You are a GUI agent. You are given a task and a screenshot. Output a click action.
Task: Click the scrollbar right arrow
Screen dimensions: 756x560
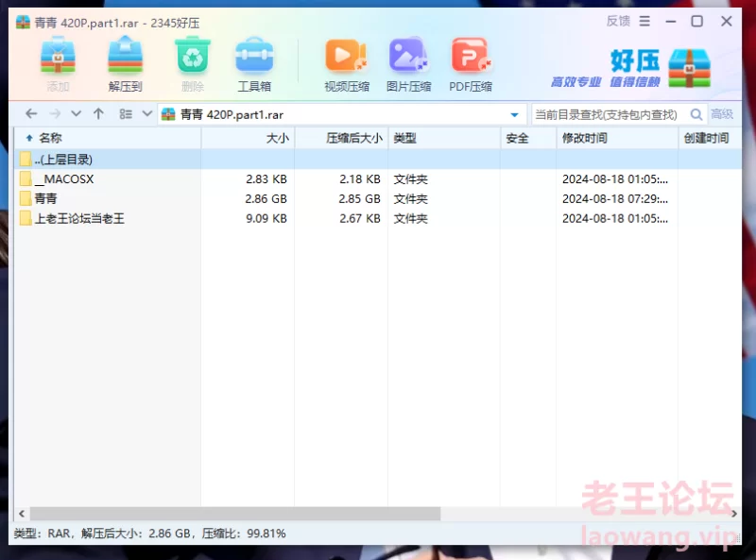tap(734, 514)
